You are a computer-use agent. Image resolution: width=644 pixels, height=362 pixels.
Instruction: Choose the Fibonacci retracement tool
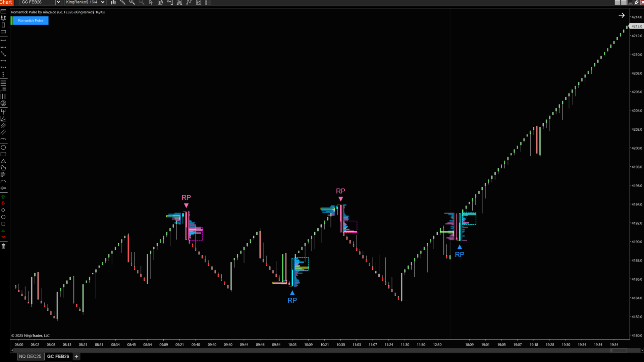tap(3, 82)
